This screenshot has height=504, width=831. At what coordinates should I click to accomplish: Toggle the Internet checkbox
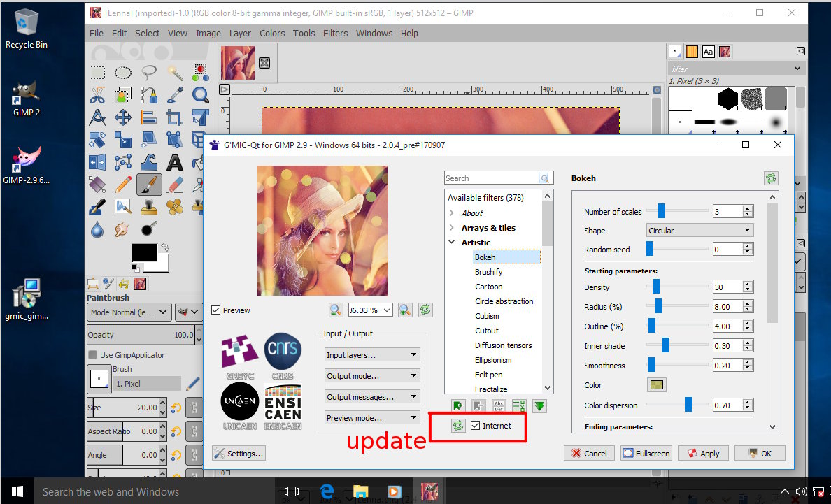click(x=476, y=426)
